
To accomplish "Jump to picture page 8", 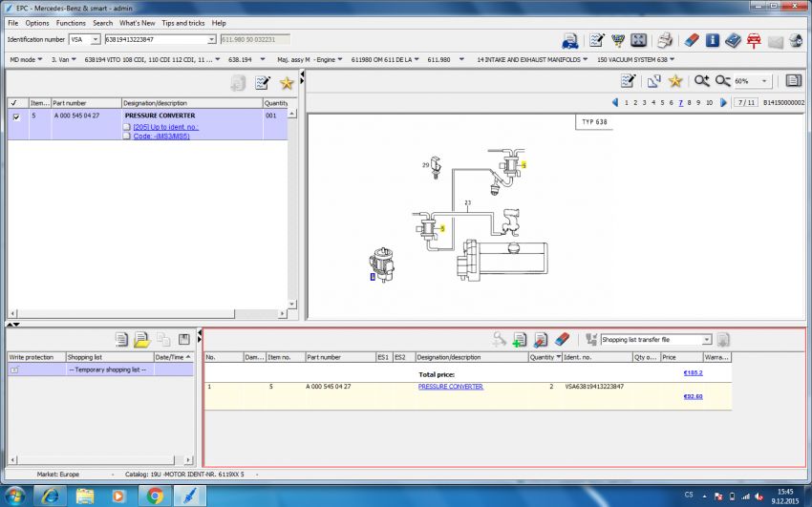I will pos(690,102).
